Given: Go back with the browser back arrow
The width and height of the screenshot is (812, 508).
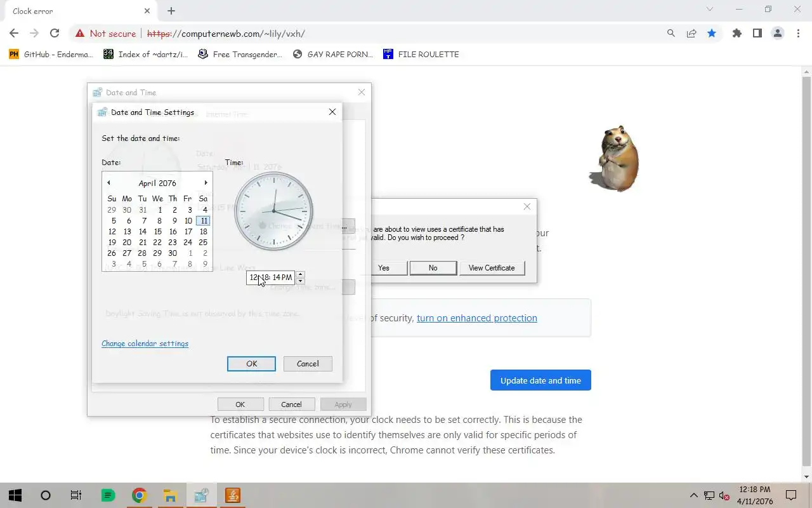Looking at the screenshot, I should [x=14, y=34].
